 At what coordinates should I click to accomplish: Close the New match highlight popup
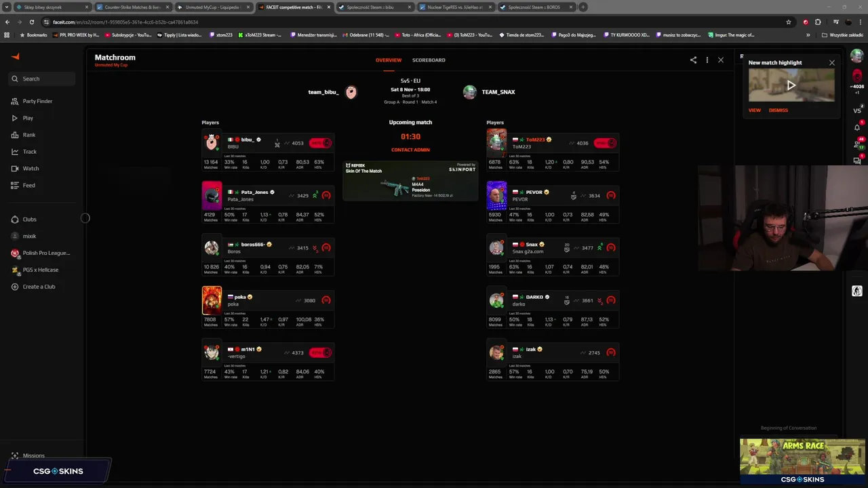pos(831,62)
